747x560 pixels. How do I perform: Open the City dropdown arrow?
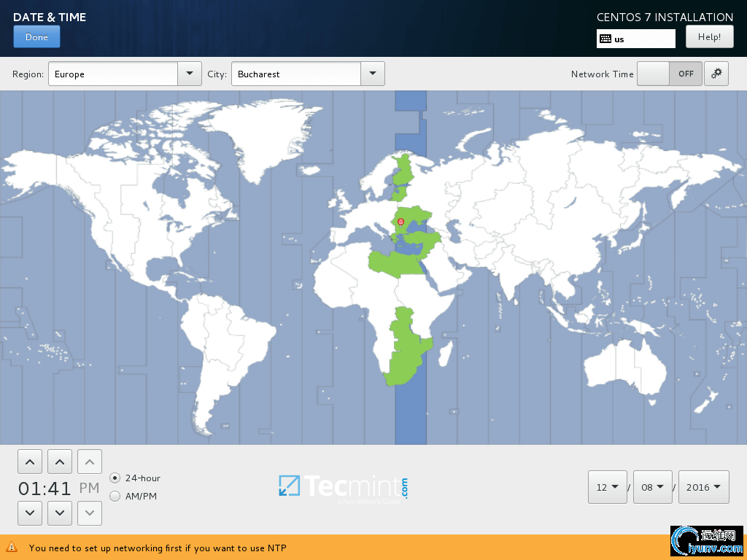pyautogui.click(x=373, y=74)
